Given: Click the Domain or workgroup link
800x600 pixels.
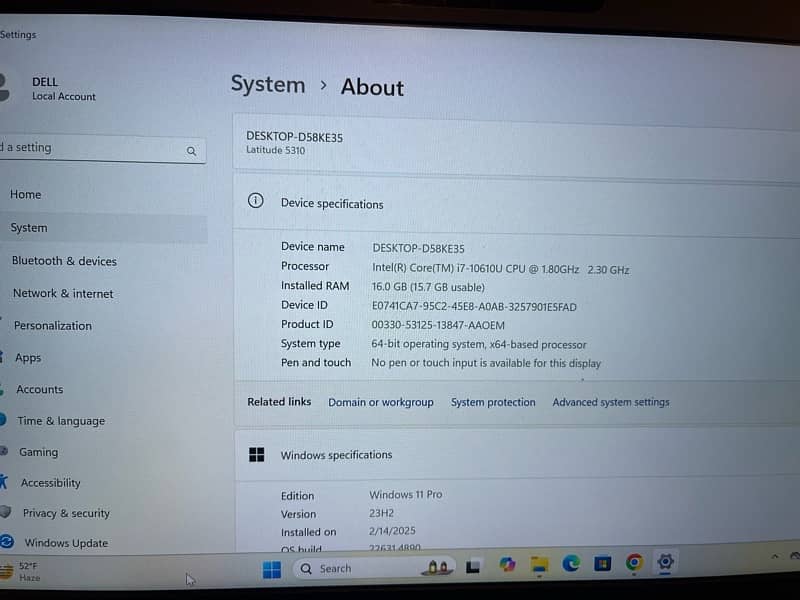Looking at the screenshot, I should click(x=381, y=402).
